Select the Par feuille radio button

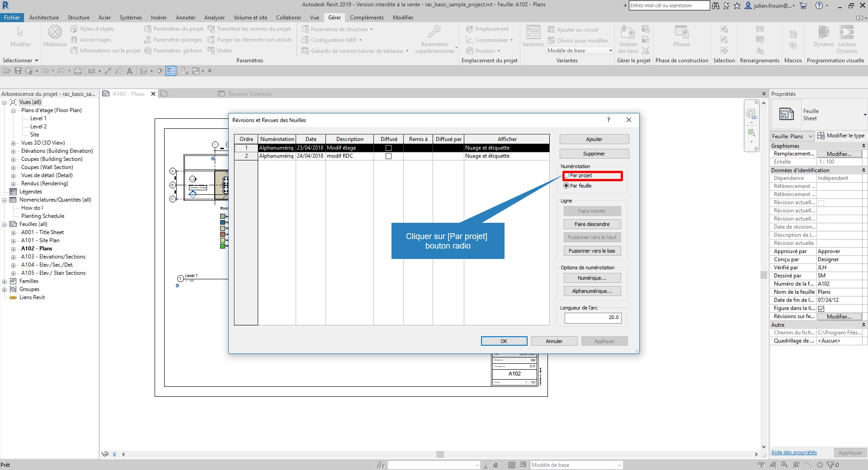[566, 186]
